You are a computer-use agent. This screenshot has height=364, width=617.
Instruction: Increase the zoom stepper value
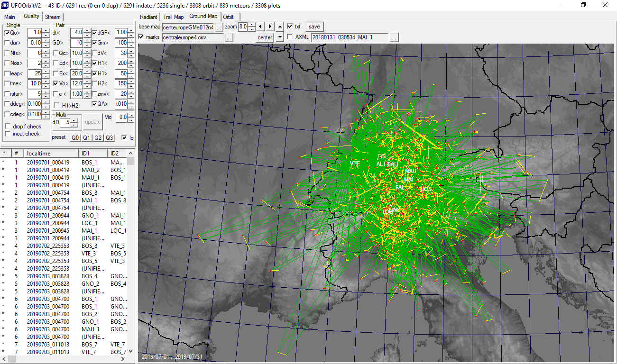pos(252,25)
